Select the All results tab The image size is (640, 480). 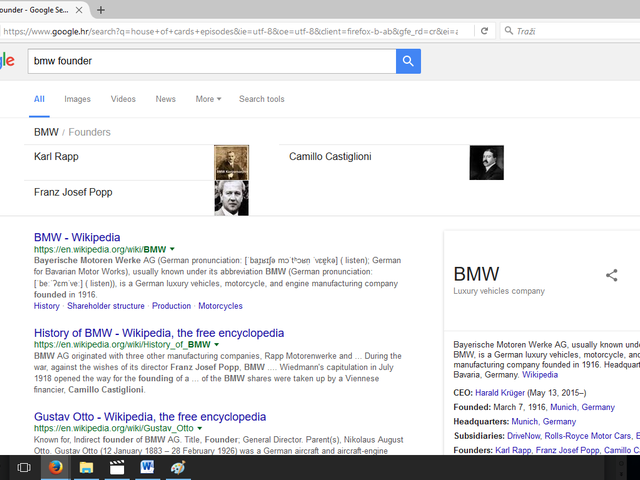click(x=39, y=99)
